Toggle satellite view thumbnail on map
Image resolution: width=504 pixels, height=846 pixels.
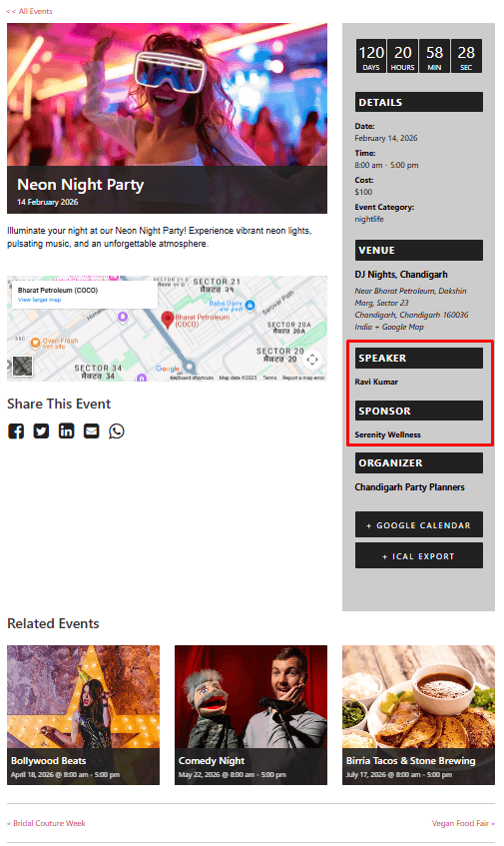[22, 366]
